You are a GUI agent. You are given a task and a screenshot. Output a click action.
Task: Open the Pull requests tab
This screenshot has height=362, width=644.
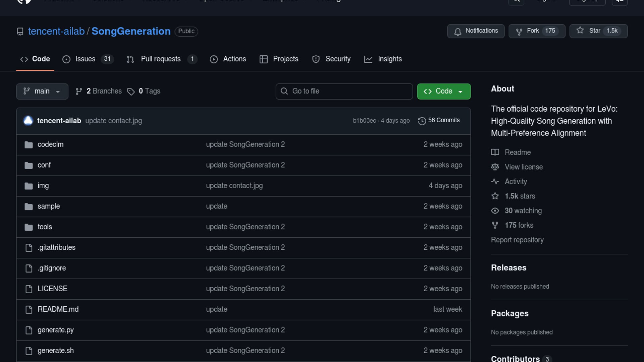tap(160, 59)
